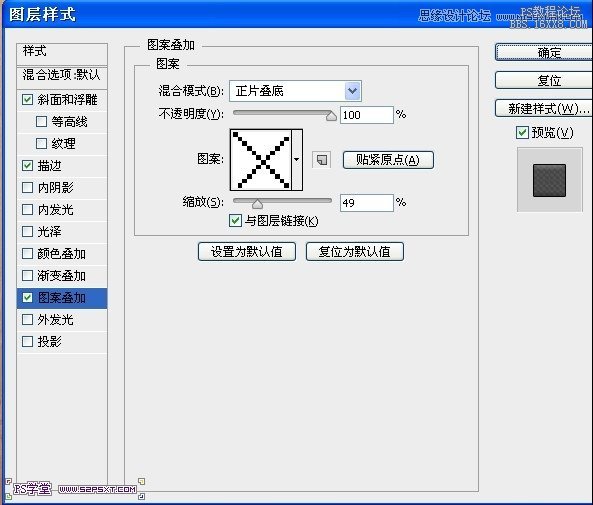Viewport: 593px width, 505px height.
Task: Click 设置为默认值 button
Action: [247, 252]
